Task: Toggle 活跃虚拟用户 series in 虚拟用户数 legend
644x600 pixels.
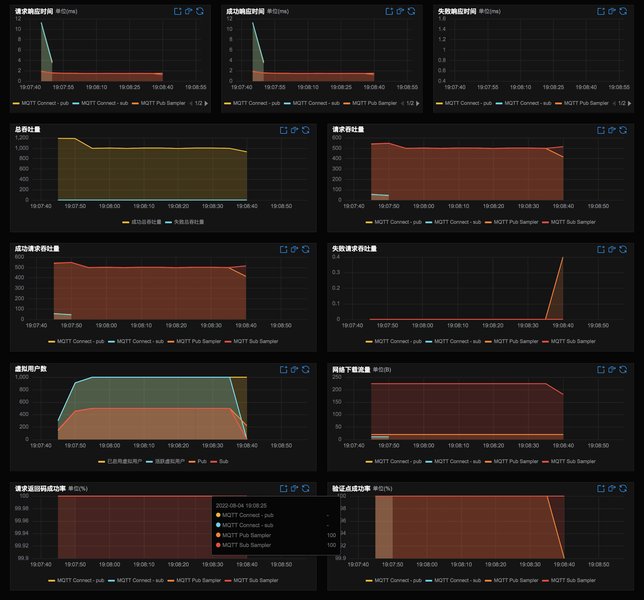Action: point(165,462)
